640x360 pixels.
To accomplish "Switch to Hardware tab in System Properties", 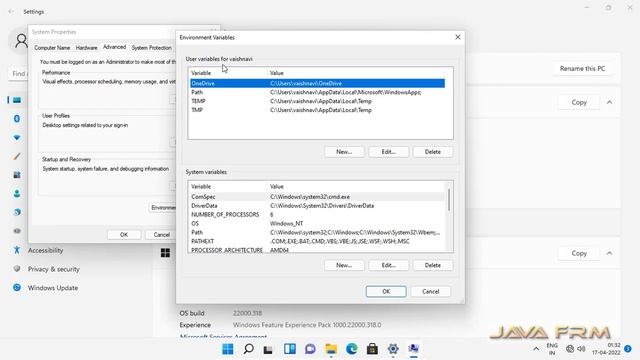I will [87, 48].
